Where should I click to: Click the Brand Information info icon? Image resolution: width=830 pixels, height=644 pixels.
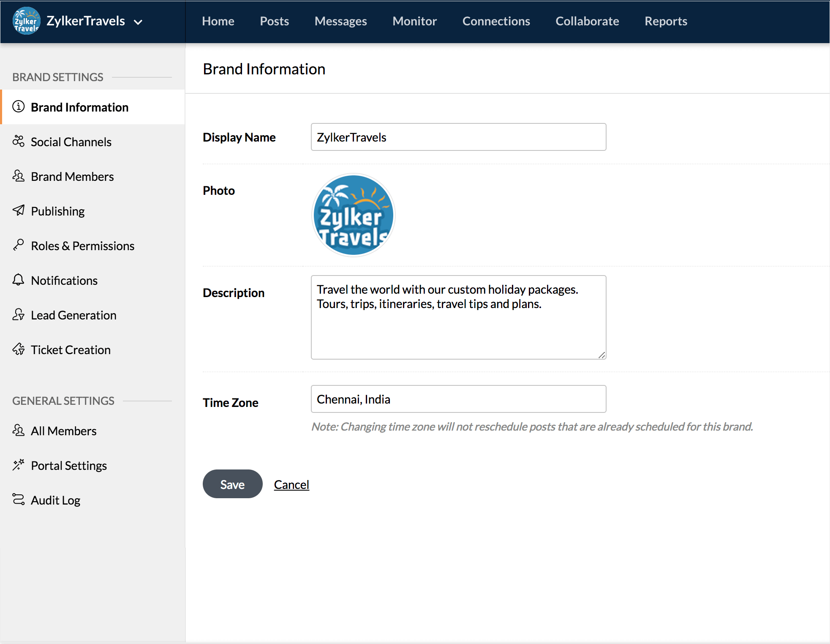pyautogui.click(x=18, y=106)
